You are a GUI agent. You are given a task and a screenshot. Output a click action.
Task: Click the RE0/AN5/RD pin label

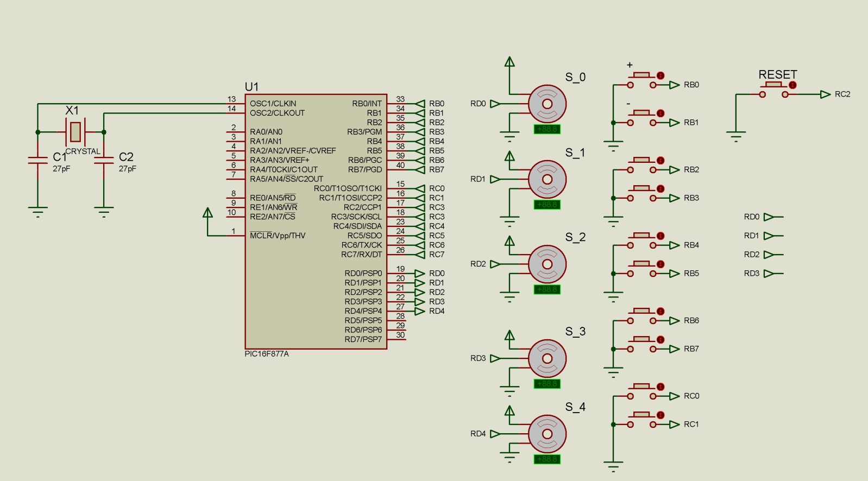273,198
